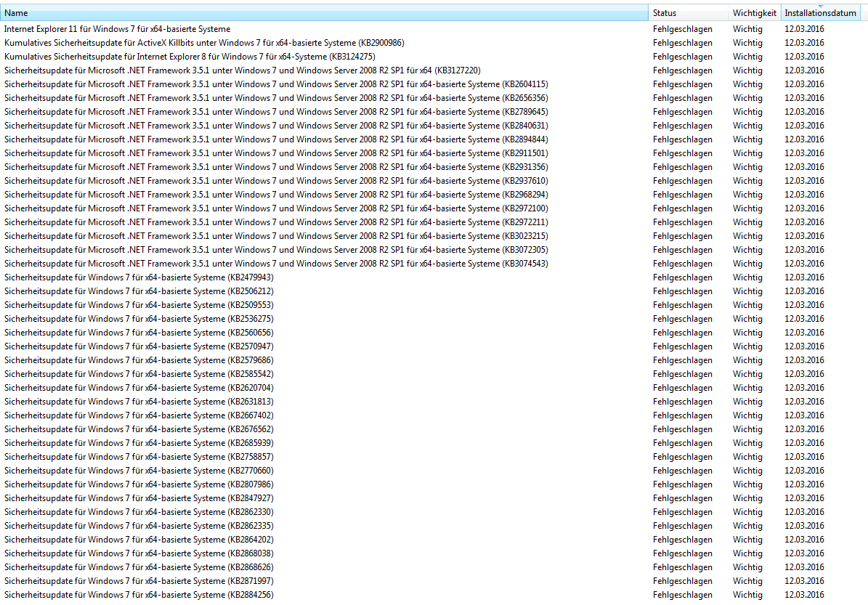
Task: Select the Windows 7 security update KB2868626
Action: click(139, 567)
